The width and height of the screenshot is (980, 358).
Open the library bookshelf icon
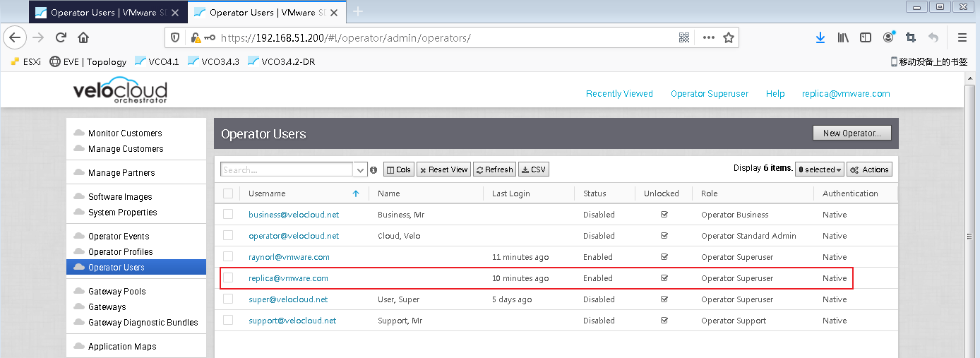point(843,37)
